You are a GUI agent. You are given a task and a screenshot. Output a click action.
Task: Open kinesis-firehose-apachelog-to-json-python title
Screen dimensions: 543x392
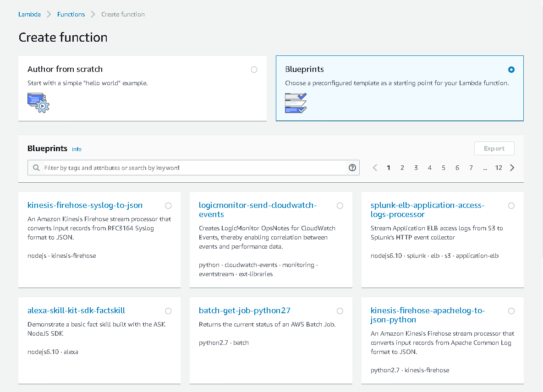coord(428,315)
